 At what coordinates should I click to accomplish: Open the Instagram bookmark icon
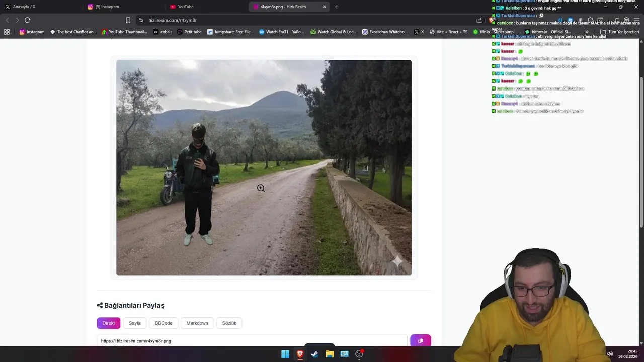(x=22, y=32)
